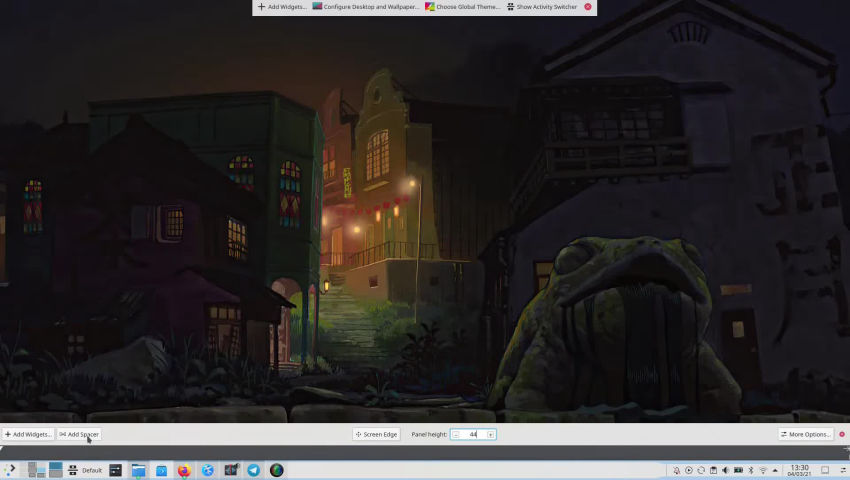Increase panel height with the plus stepper
Screen dimensions: 850x480
491,434
